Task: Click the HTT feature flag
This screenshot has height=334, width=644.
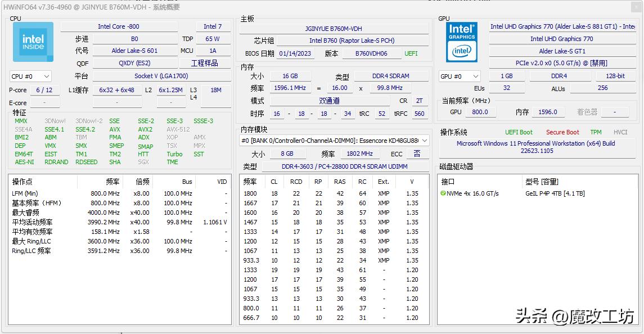Action: (x=144, y=154)
